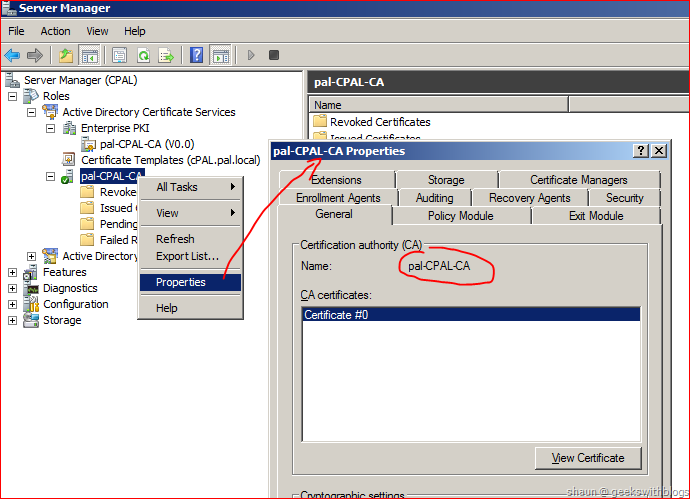Click the pal-CPAL-CA (V0.0) certificate icon
This screenshot has height=499, width=690.
88,144
